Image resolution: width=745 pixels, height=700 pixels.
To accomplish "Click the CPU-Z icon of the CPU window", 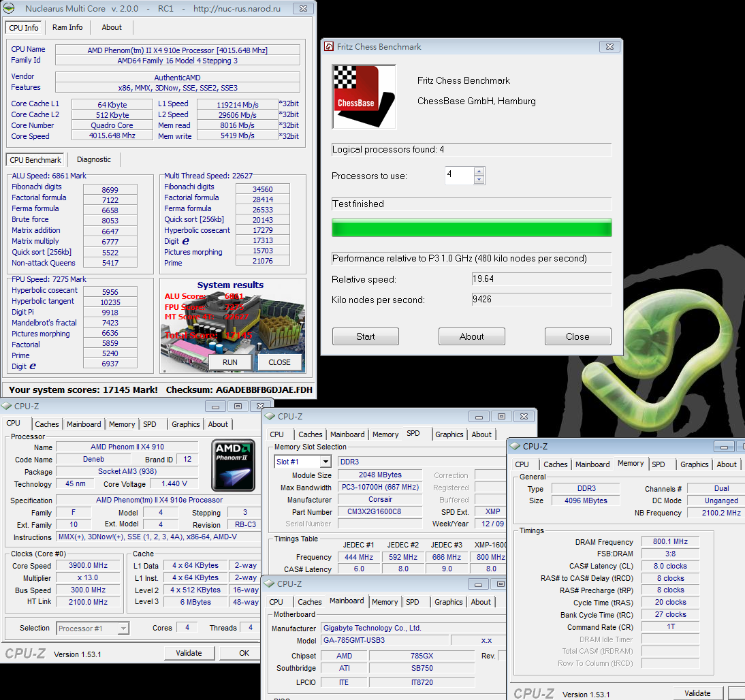I will pyautogui.click(x=7, y=406).
